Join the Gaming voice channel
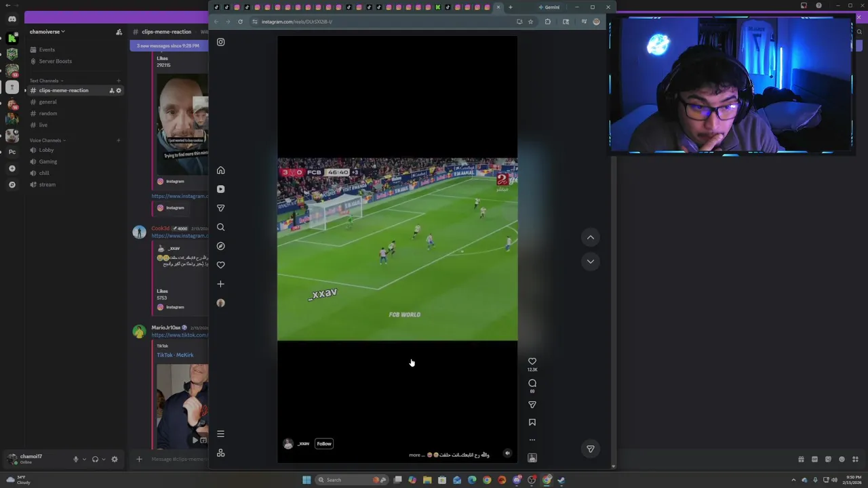The width and height of the screenshot is (868, 488). (75, 161)
